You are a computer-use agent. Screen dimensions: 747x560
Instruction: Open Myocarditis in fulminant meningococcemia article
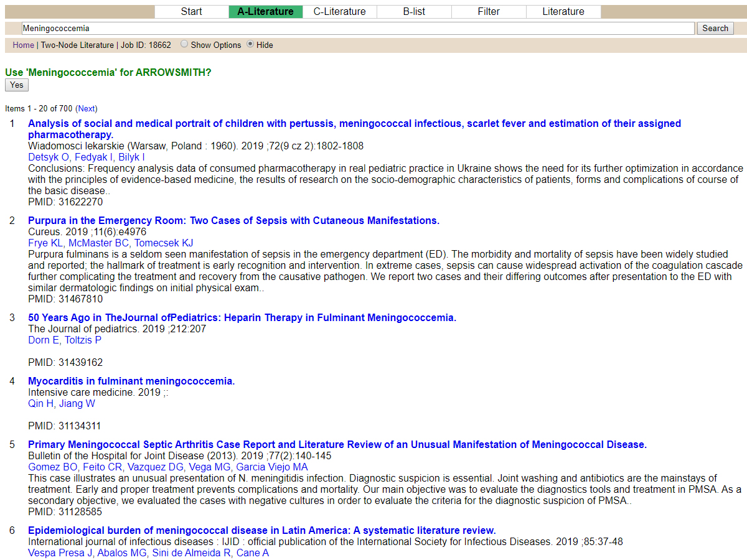click(x=131, y=381)
